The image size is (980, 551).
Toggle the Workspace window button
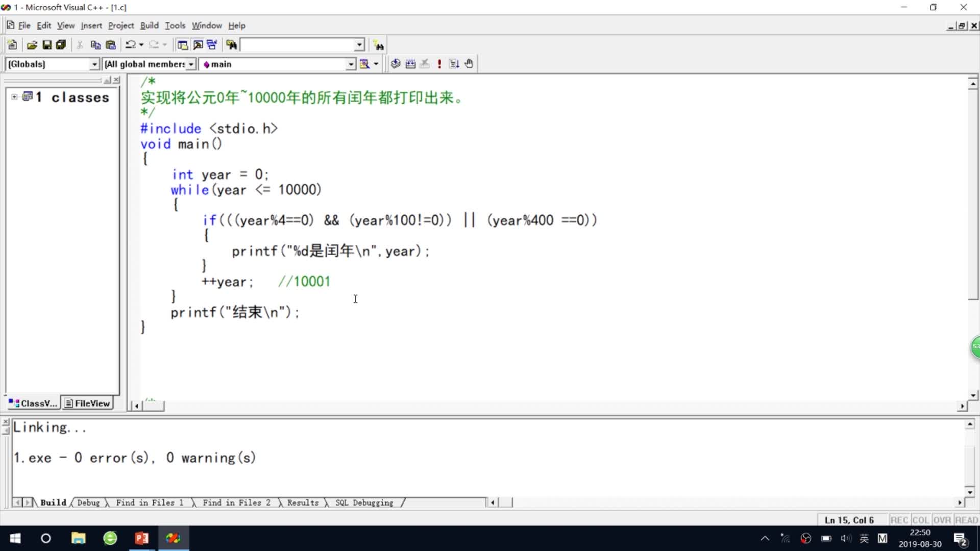click(182, 45)
